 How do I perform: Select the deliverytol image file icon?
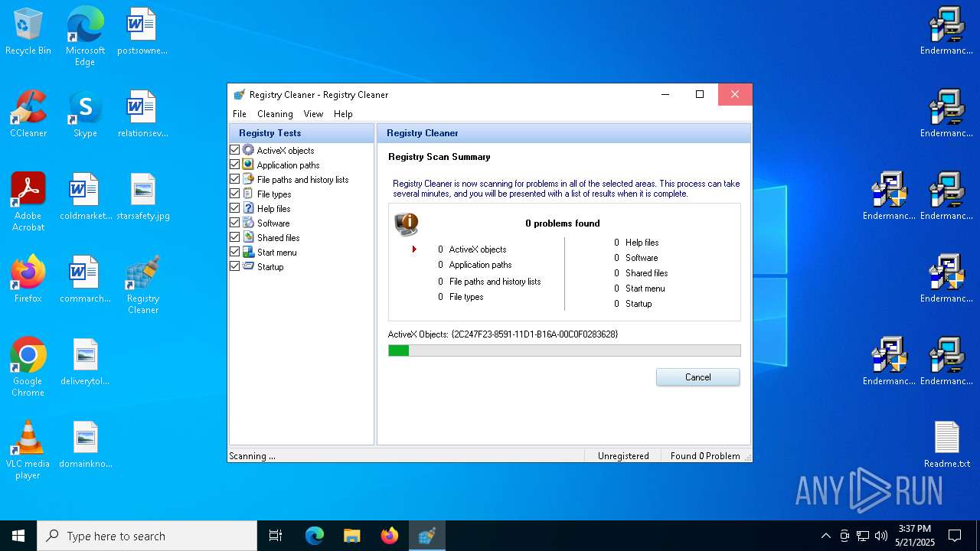(x=85, y=362)
